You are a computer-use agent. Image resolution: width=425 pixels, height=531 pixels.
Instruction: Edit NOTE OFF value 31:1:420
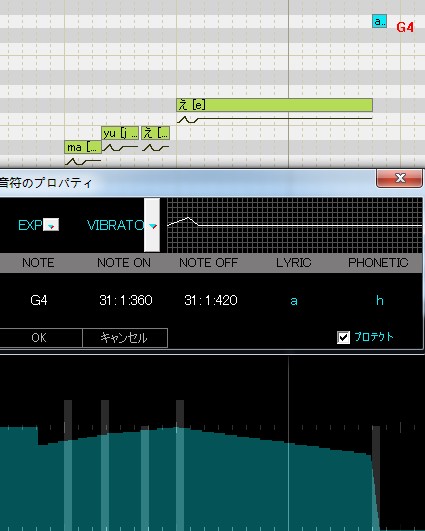211,300
